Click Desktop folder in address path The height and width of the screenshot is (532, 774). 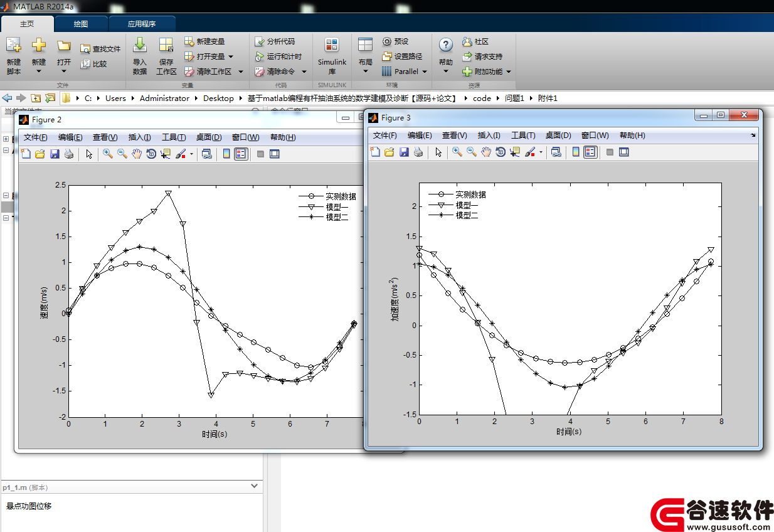click(218, 98)
